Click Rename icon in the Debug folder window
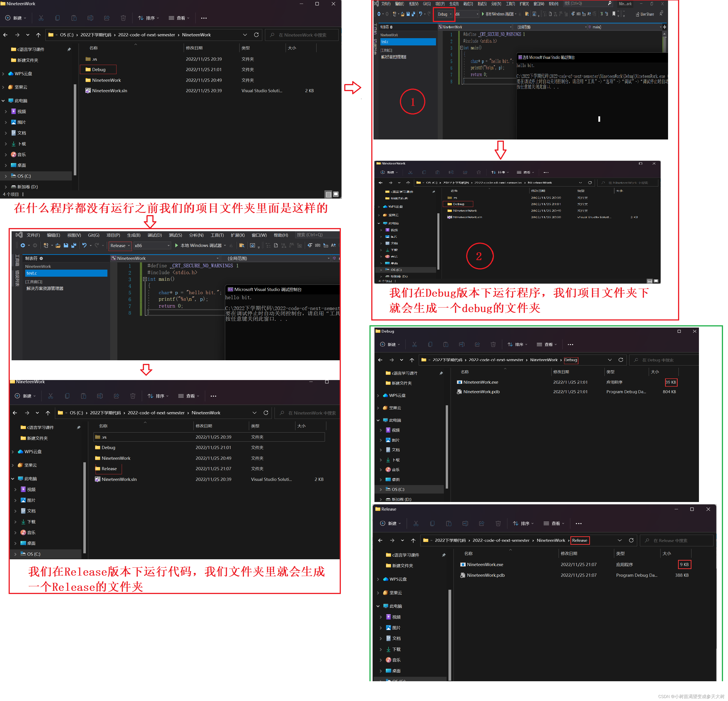Image resolution: width=728 pixels, height=701 pixels. tap(462, 344)
